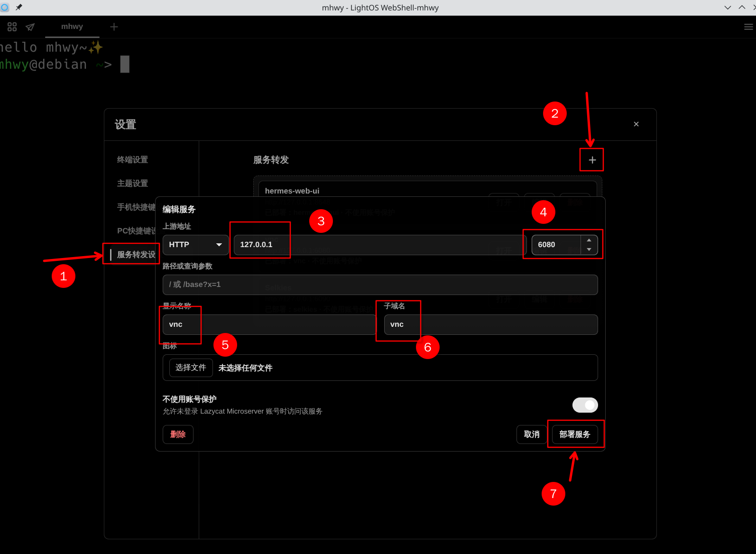Click the 取消 button
The height and width of the screenshot is (554, 756).
pos(532,434)
